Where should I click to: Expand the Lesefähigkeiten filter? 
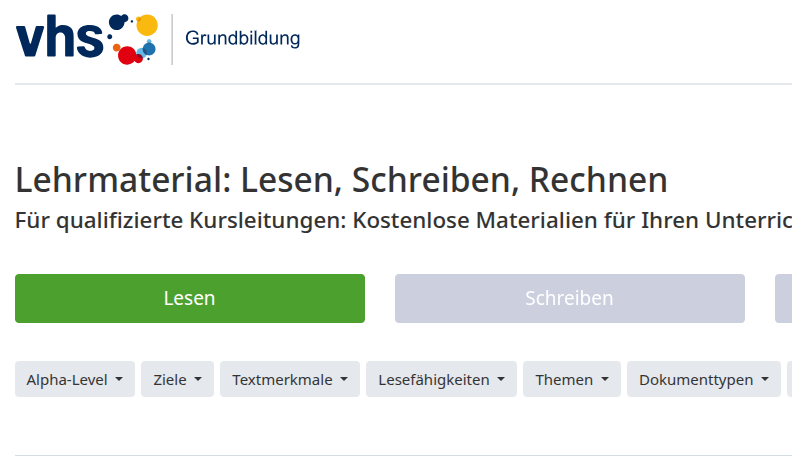click(x=441, y=380)
